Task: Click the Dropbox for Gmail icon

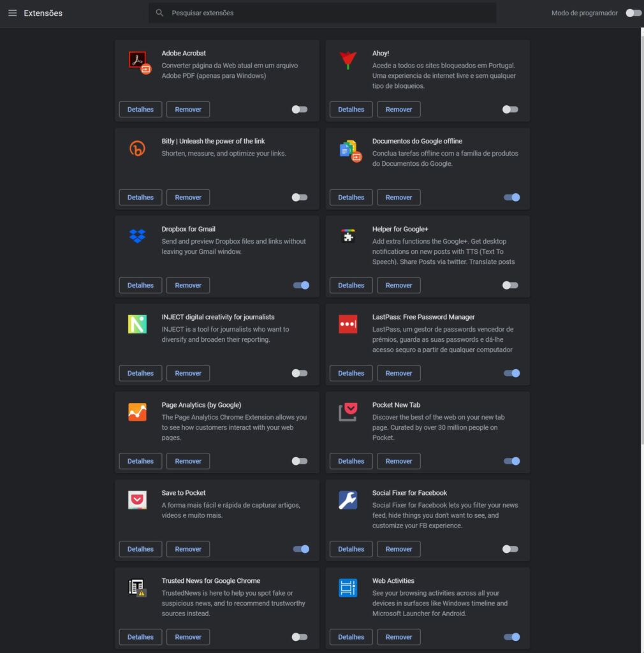Action: click(137, 236)
